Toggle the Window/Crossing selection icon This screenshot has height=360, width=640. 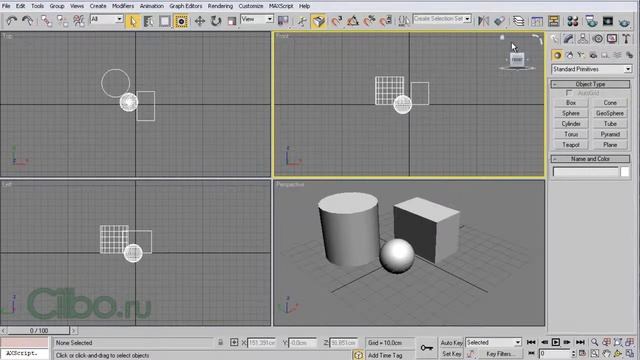point(181,21)
